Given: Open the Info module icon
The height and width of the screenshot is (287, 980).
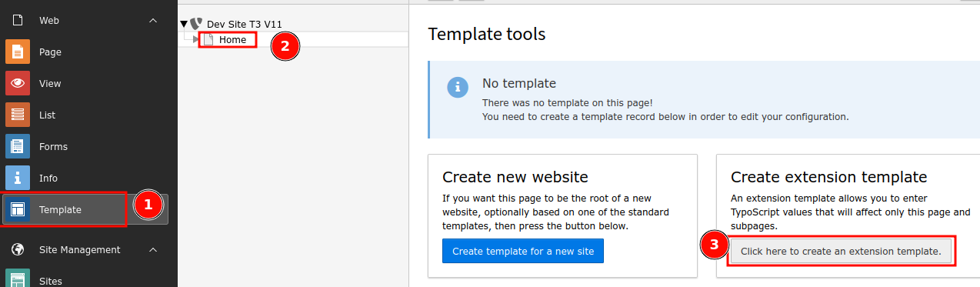Looking at the screenshot, I should pyautogui.click(x=18, y=178).
